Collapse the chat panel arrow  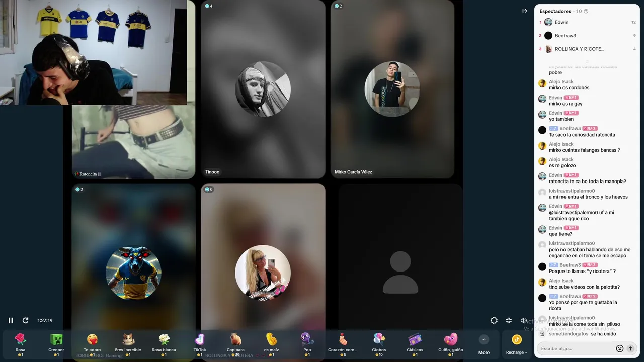point(525,11)
